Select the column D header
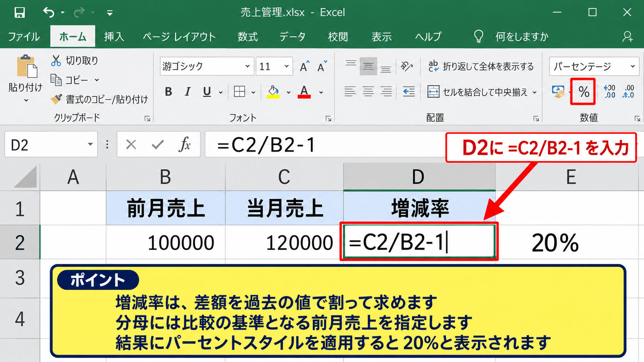The height and width of the screenshot is (362, 644). [419, 177]
